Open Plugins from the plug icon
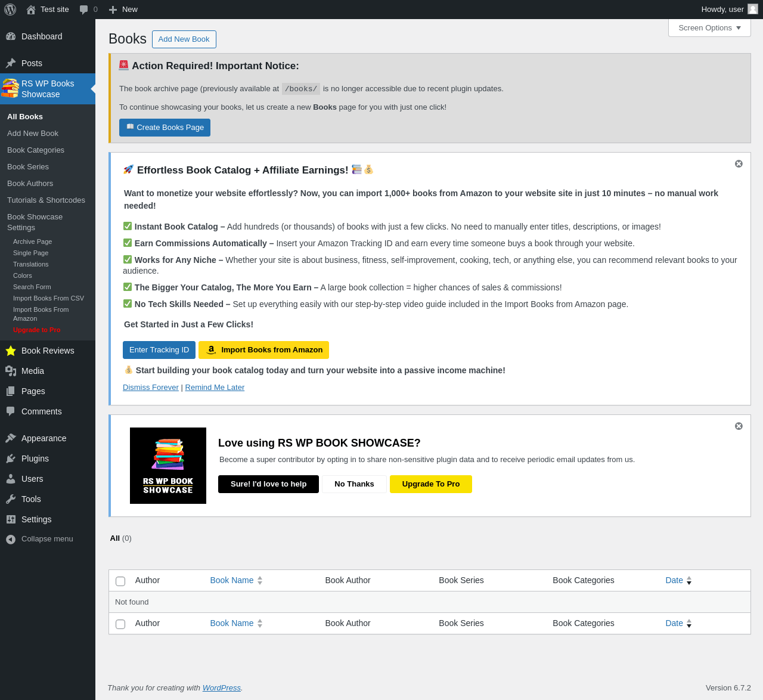Screen dimensions: 763x700 click(11, 459)
